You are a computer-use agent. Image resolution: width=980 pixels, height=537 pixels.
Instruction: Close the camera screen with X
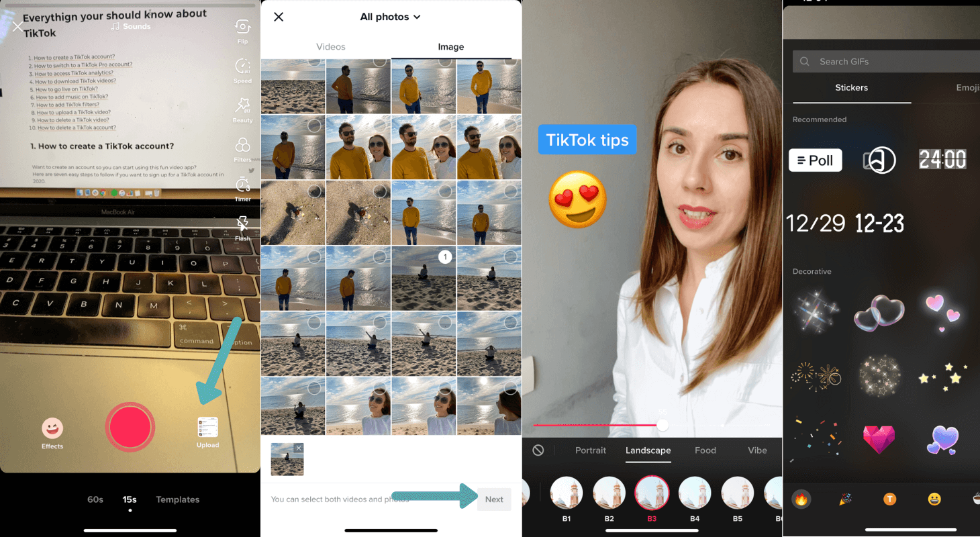coord(17,27)
